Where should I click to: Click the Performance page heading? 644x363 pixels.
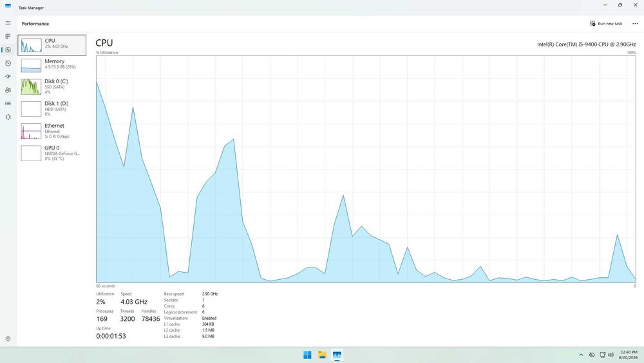(x=35, y=23)
